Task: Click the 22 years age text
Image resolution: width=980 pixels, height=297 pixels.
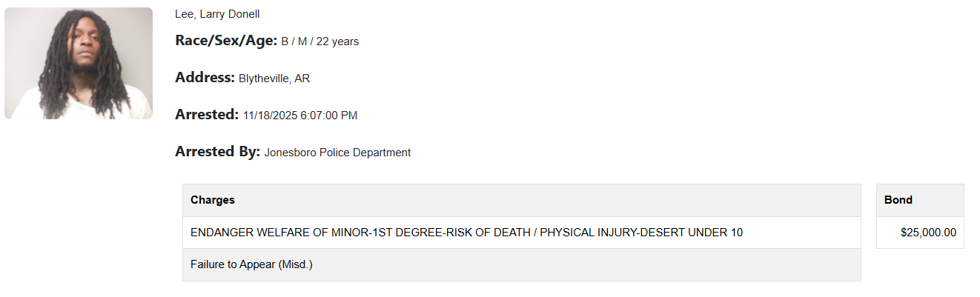Action: coord(337,41)
